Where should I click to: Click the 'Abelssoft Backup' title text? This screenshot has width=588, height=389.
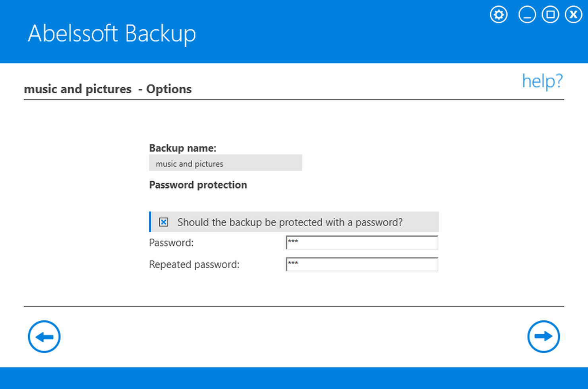pyautogui.click(x=112, y=33)
